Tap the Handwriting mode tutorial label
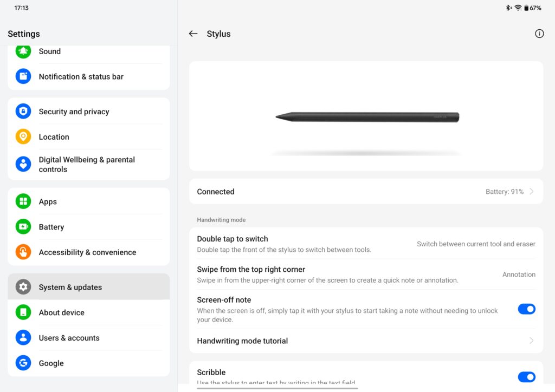This screenshot has width=555, height=392. (x=242, y=341)
